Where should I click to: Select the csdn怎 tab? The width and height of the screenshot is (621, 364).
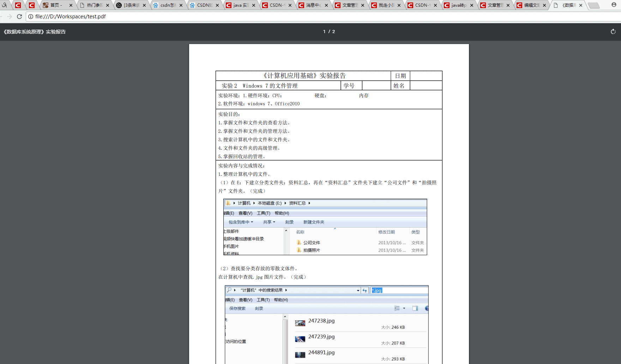click(x=167, y=5)
